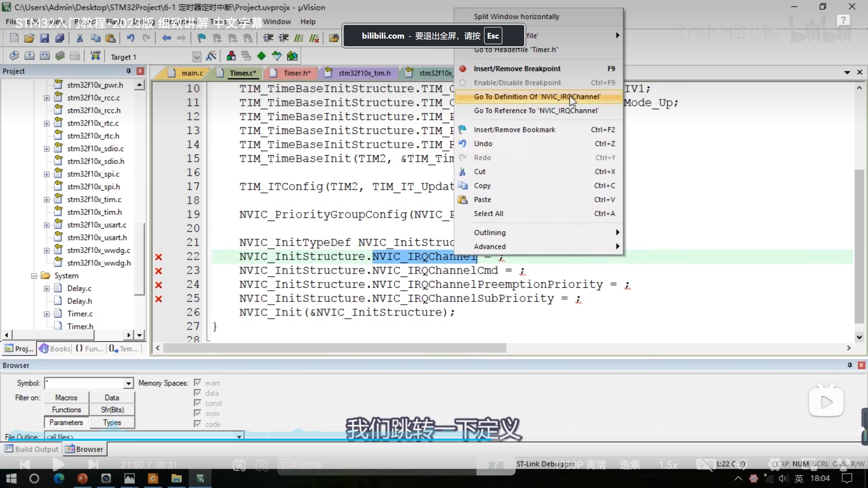The width and height of the screenshot is (868, 488).
Task: Click the Save file toolbar icon
Action: [44, 38]
